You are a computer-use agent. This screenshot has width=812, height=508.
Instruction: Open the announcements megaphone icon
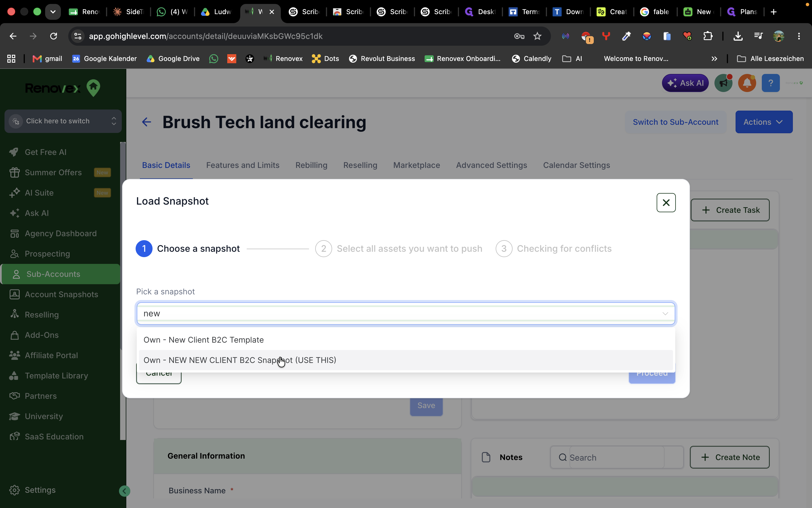723,83
